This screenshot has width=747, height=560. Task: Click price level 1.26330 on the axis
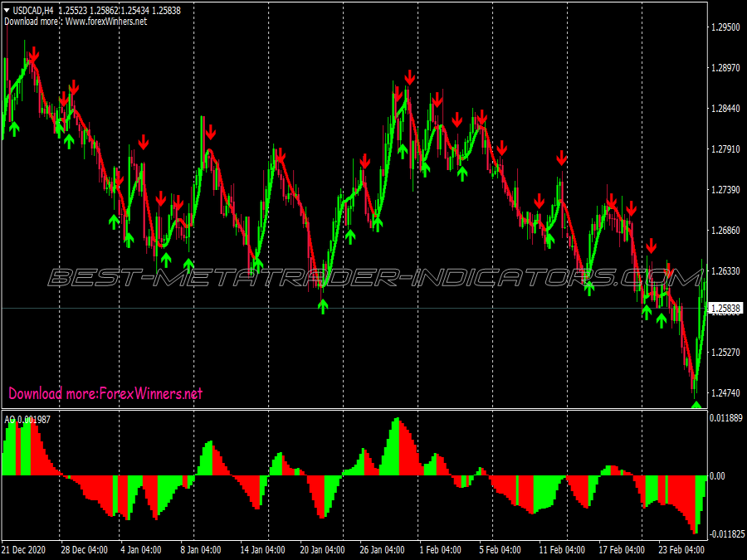click(x=725, y=271)
